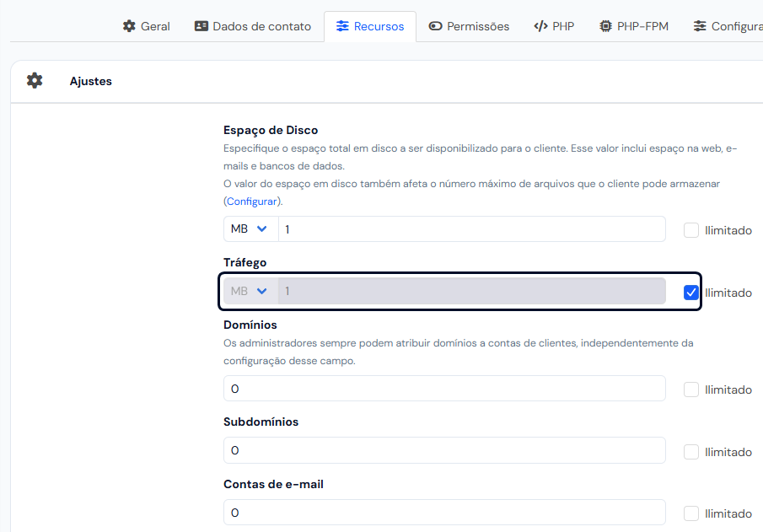Click the Contas de e-mail label

pos(273,484)
